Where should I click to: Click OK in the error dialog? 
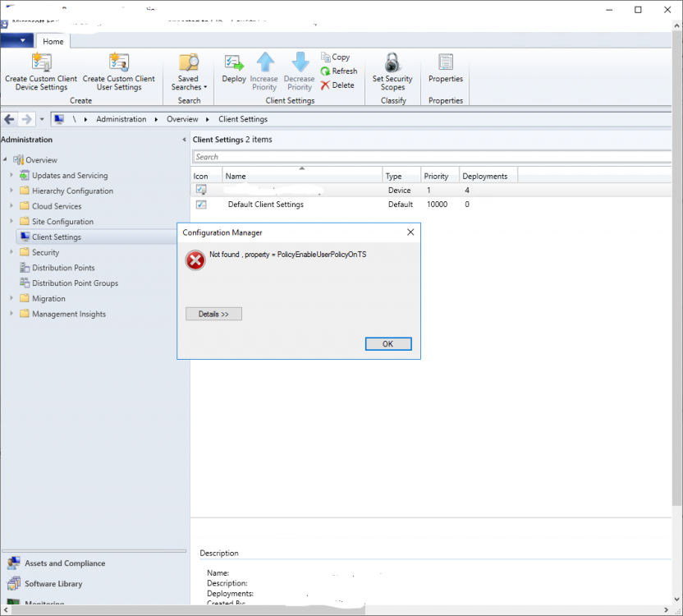click(388, 344)
